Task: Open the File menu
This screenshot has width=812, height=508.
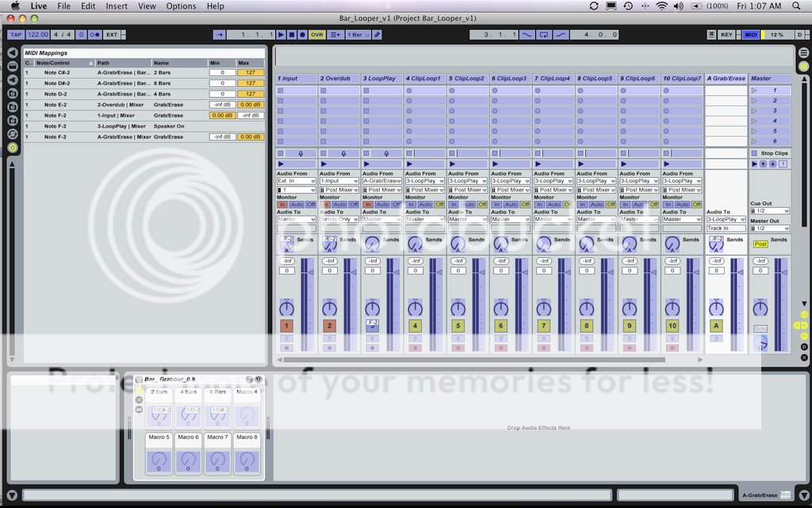Action: click(63, 6)
